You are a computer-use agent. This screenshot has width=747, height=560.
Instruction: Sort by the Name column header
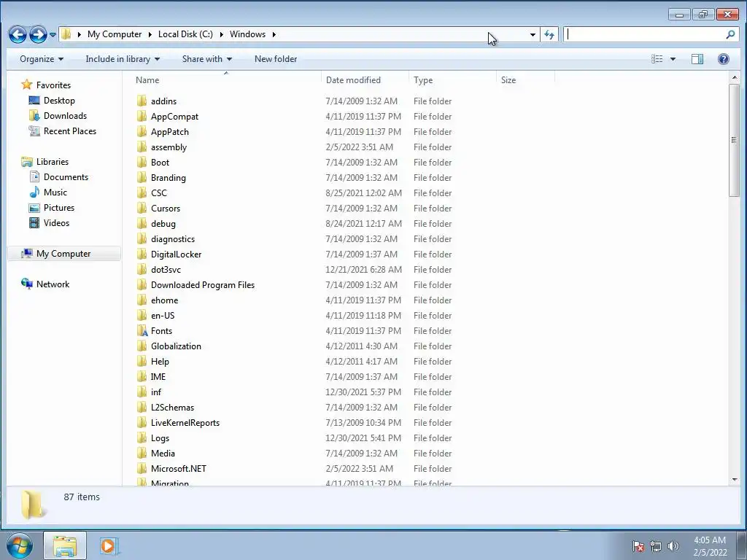click(147, 80)
